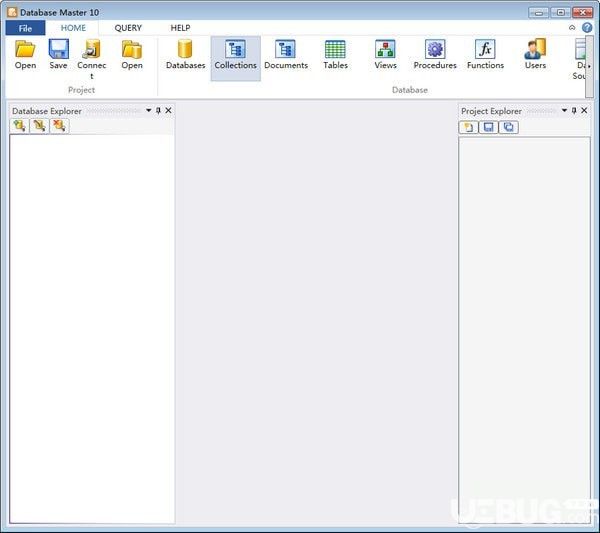Show the Tables list

(335, 55)
